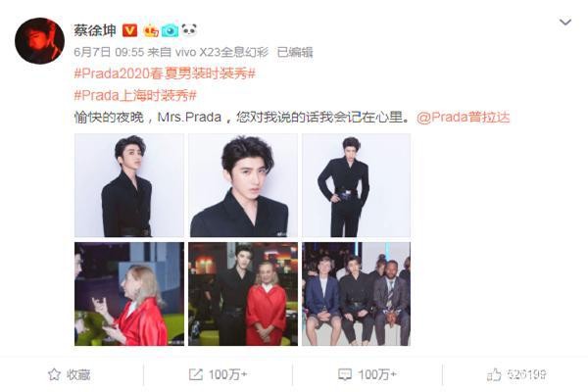Click the 6月7日 09:55 timestamp

pyautogui.click(x=109, y=52)
